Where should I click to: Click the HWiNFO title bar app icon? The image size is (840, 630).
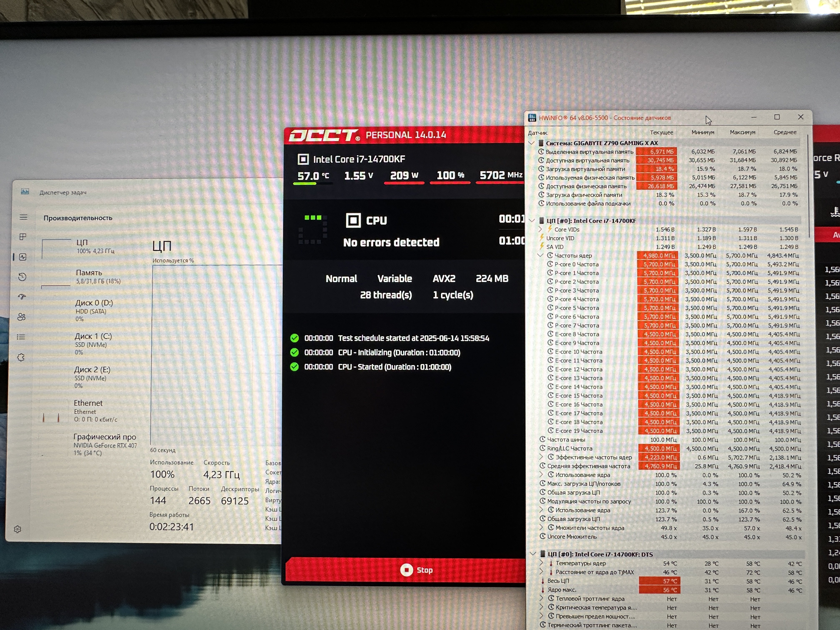click(x=532, y=118)
